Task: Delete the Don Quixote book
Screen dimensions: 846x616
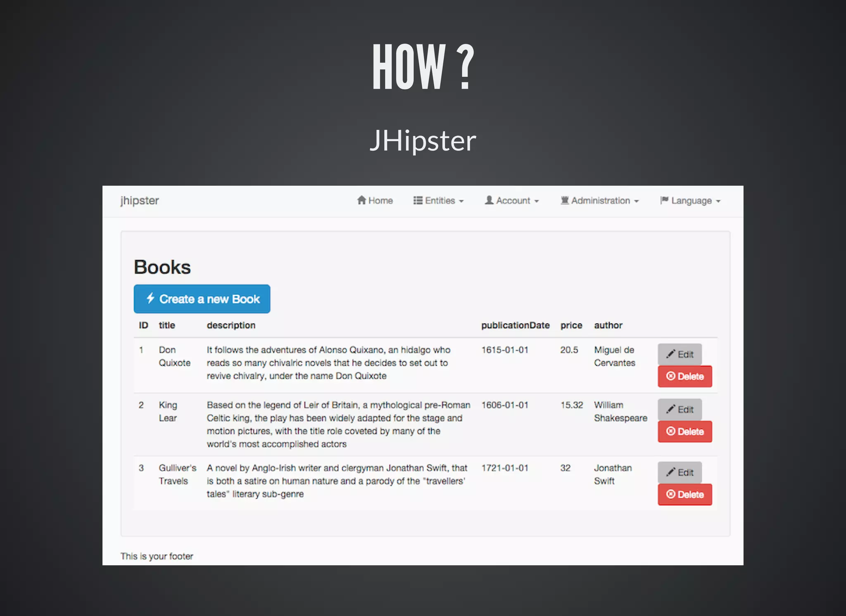Action: coord(685,376)
